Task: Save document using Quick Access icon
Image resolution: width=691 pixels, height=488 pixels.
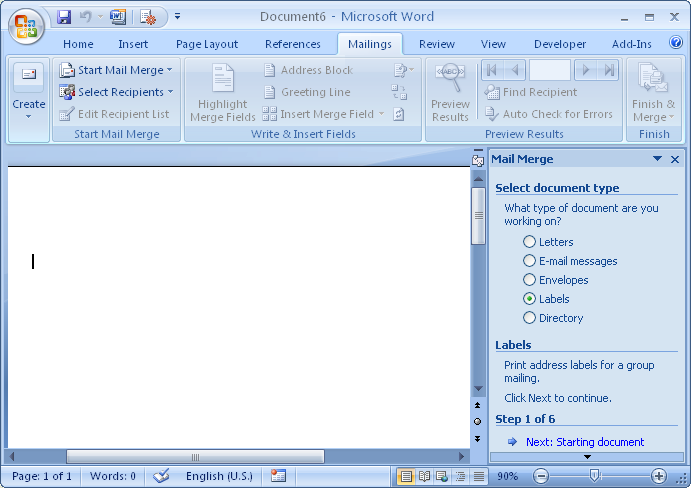Action: (64, 17)
